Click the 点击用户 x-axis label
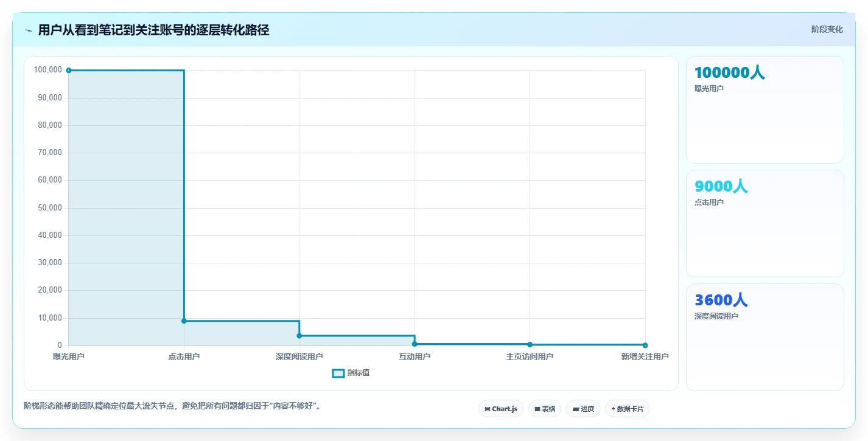Screen dimensions: 868x441 click(x=184, y=356)
